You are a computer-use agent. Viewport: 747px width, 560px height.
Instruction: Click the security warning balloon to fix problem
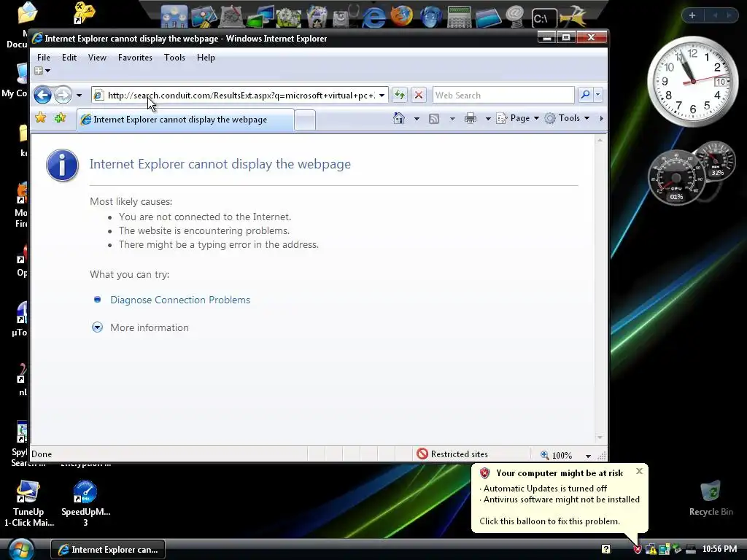[560, 498]
